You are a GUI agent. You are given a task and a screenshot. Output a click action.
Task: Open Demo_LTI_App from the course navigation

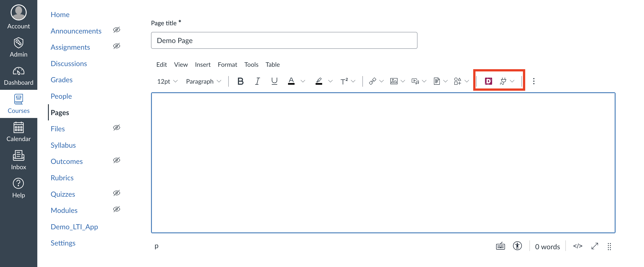coord(74,227)
